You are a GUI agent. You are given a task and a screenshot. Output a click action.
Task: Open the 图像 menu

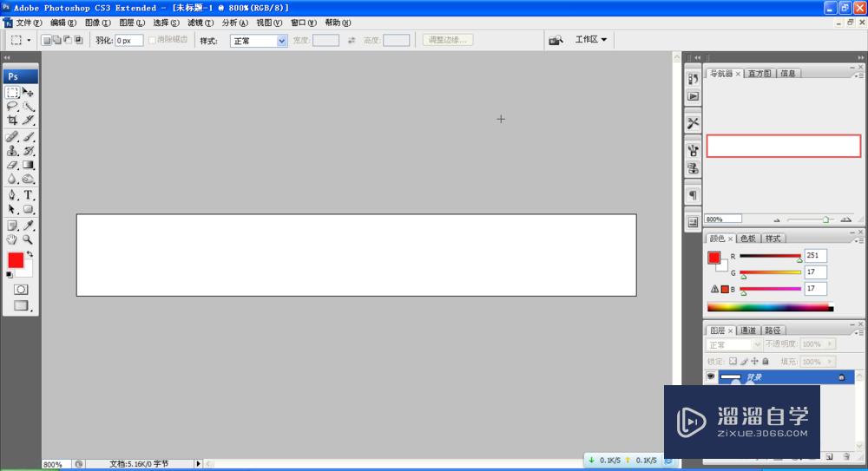coord(97,23)
